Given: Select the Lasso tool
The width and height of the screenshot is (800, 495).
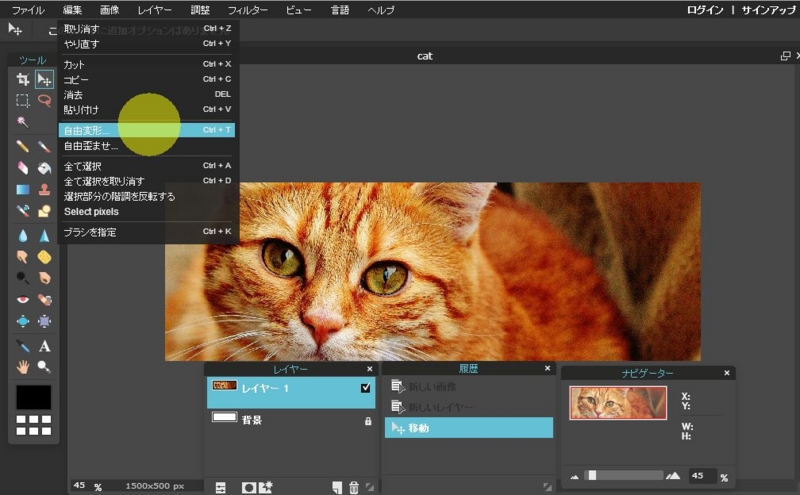Looking at the screenshot, I should (44, 101).
